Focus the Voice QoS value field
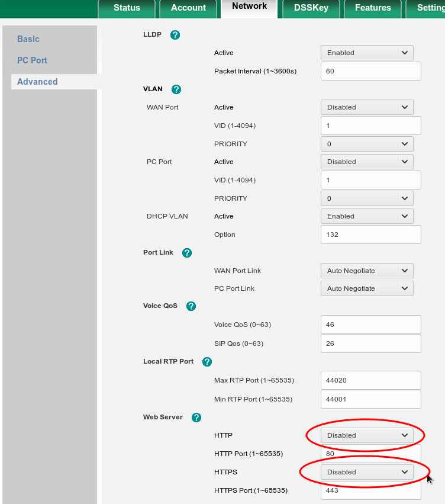 [x=370, y=325]
